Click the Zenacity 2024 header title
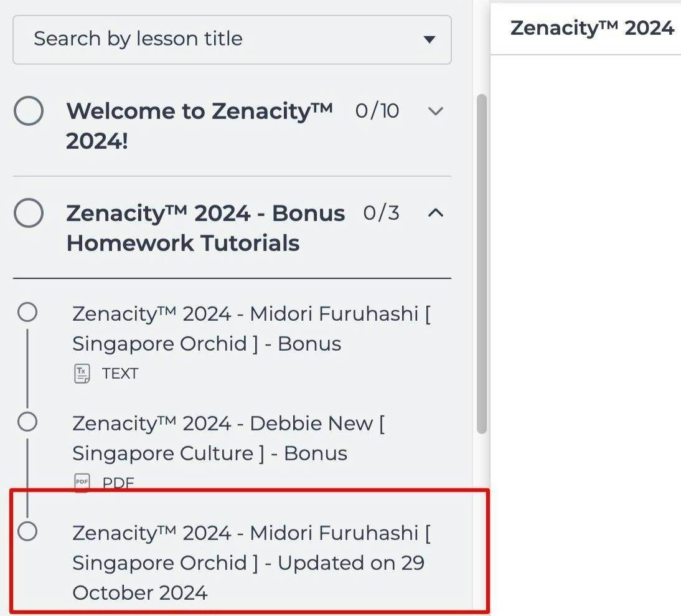 click(593, 28)
